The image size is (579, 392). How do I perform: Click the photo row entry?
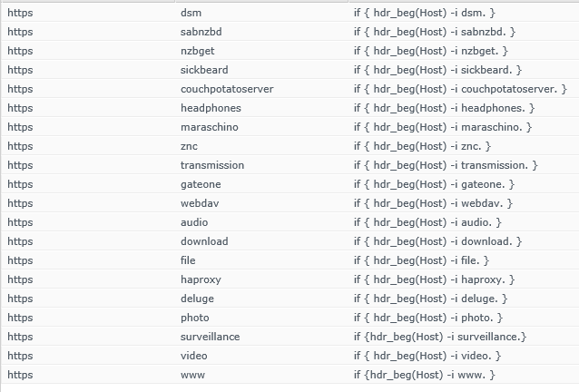click(289, 318)
